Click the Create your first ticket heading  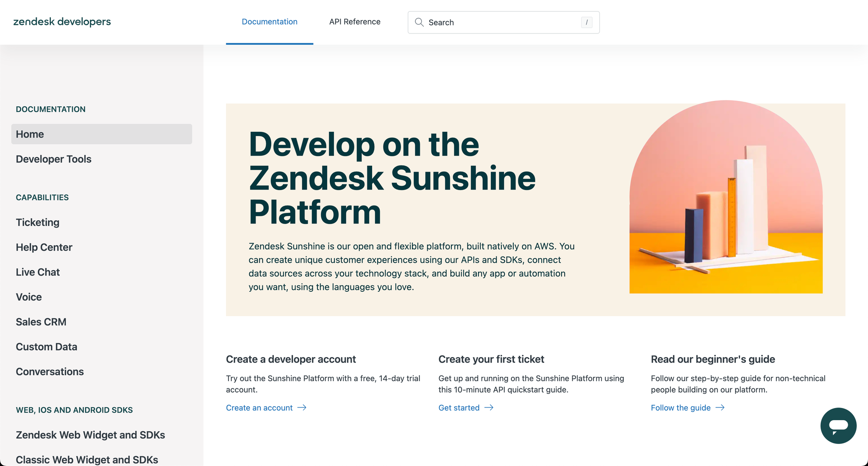pyautogui.click(x=491, y=359)
